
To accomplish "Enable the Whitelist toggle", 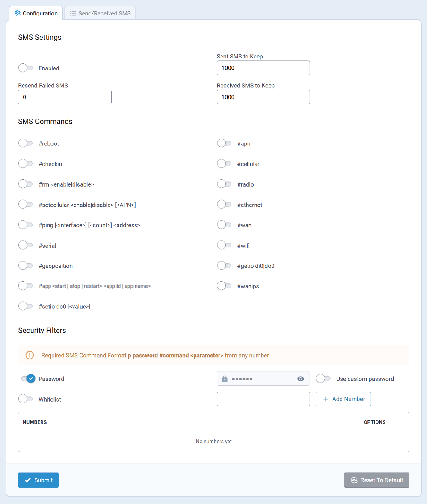I will (x=26, y=399).
